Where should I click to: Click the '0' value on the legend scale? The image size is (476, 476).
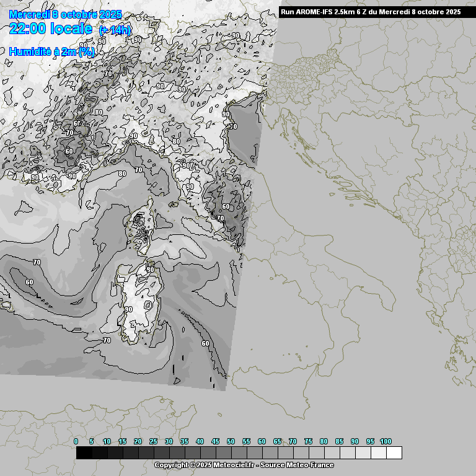(x=76, y=441)
